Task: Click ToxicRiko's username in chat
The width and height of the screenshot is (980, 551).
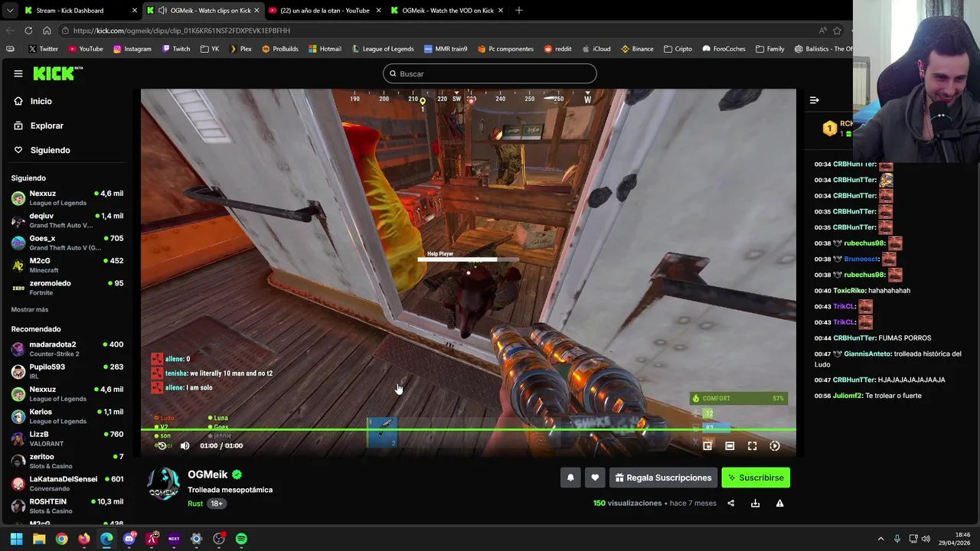Action: point(849,291)
